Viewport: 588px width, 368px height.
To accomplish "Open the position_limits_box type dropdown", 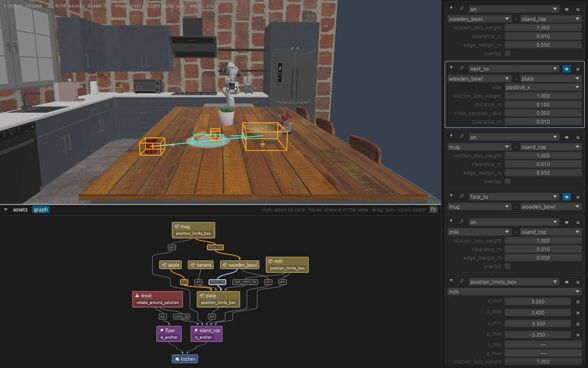I will coord(514,282).
